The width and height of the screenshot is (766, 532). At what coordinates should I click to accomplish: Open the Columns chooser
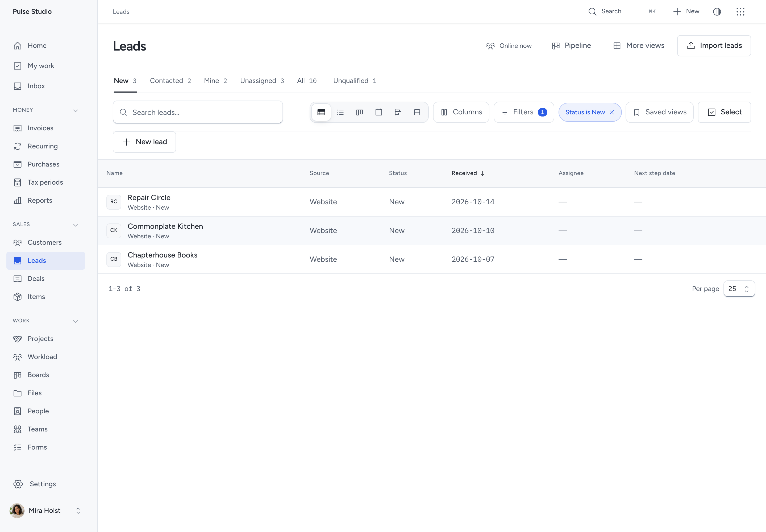coord(461,112)
